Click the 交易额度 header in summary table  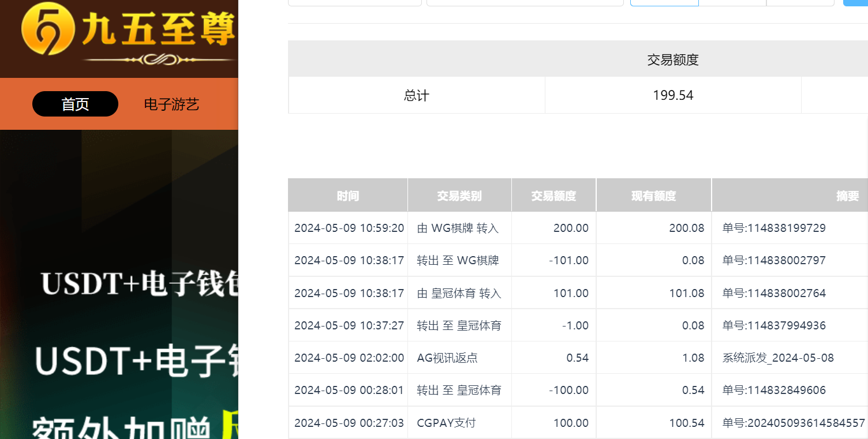[x=673, y=59]
